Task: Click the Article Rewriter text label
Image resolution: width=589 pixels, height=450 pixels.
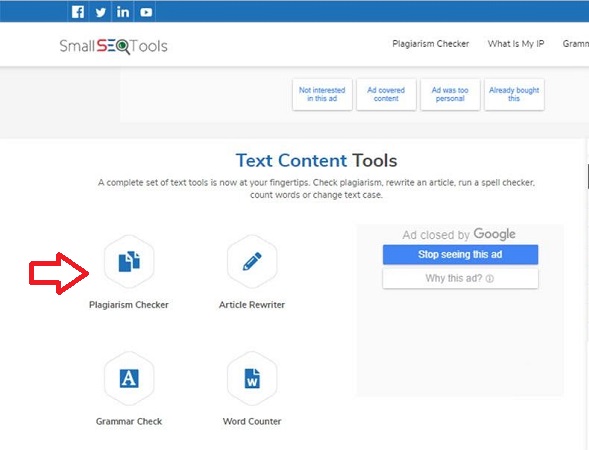Action: click(252, 305)
